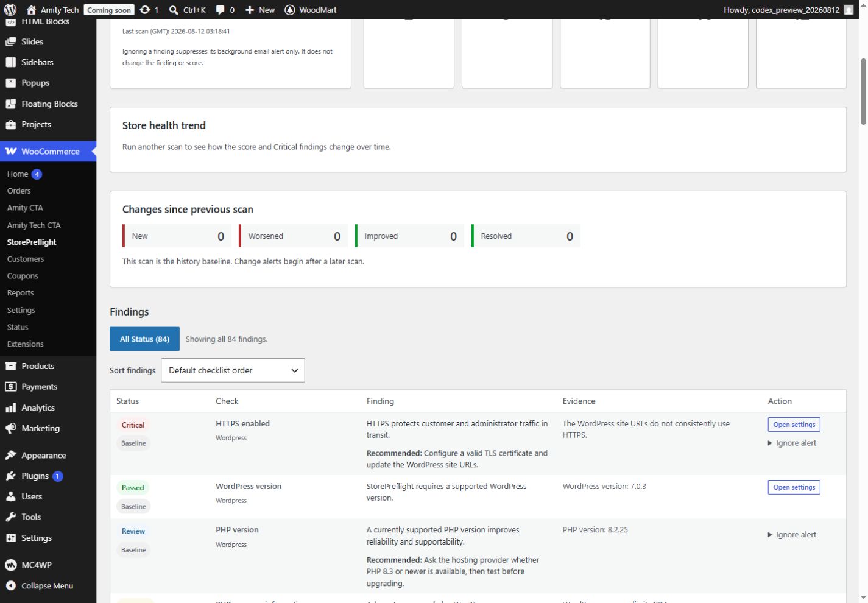Image resolution: width=868 pixels, height=603 pixels.
Task: Click the plus New icon
Action: tap(250, 10)
